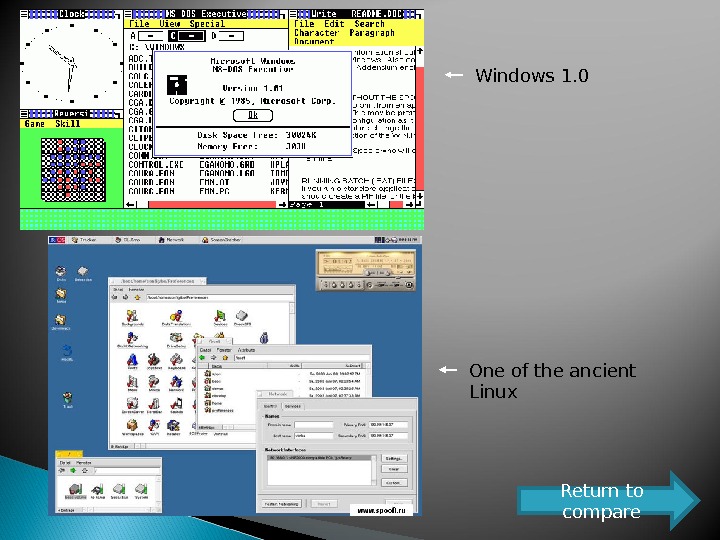Click forward arrow in /boot window
Image resolution: width=720 pixels, height=540 pixels.
[214, 358]
